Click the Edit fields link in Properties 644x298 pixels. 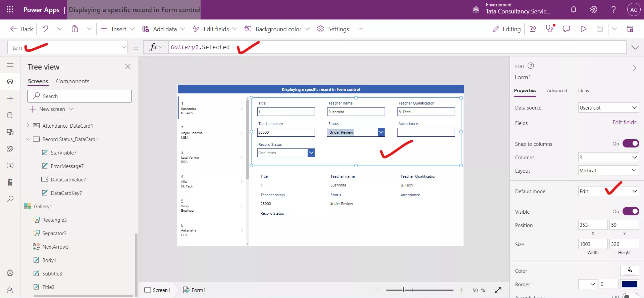click(624, 122)
